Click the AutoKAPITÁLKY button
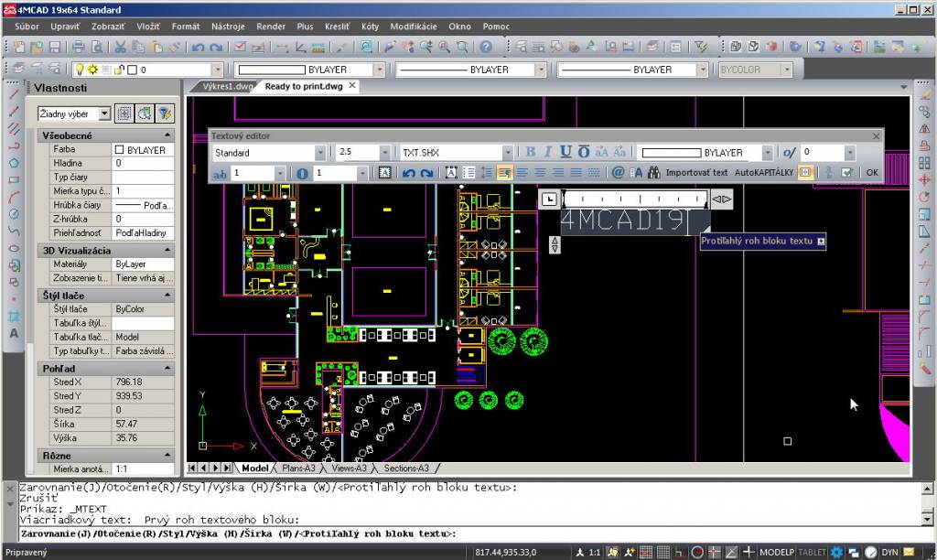 [764, 173]
